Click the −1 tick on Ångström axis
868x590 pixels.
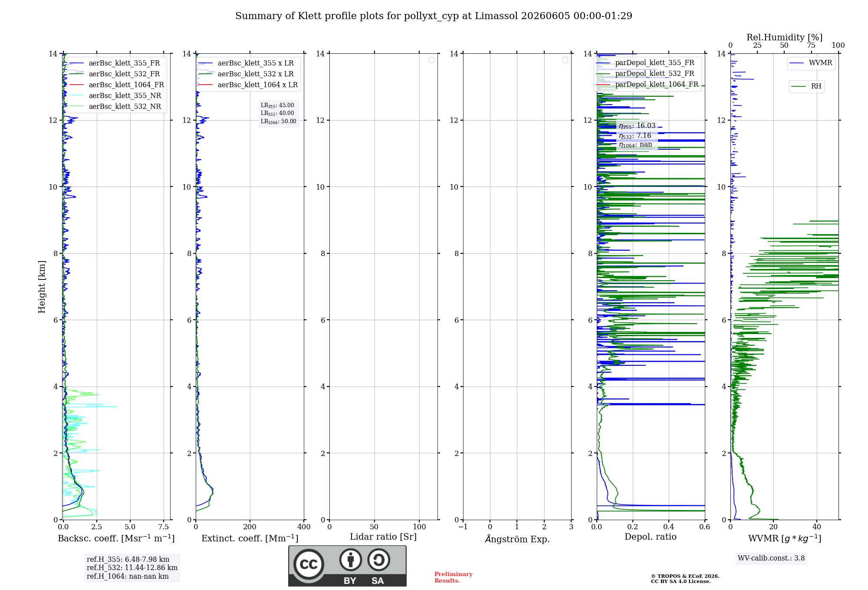tap(463, 527)
